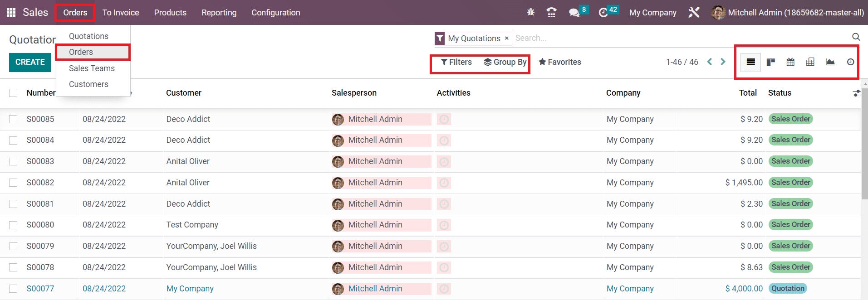
Task: Choose Sales Teams from Orders menu
Action: click(x=92, y=68)
